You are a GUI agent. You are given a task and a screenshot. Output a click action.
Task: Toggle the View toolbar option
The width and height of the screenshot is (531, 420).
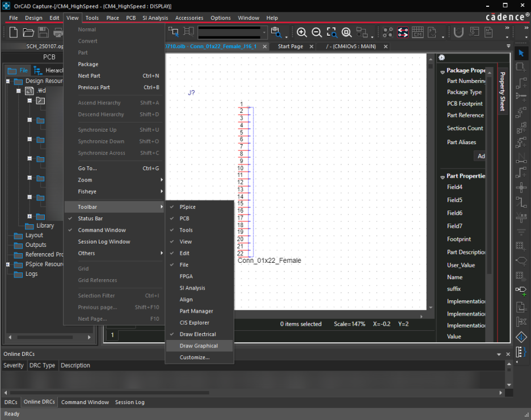[x=199, y=242]
